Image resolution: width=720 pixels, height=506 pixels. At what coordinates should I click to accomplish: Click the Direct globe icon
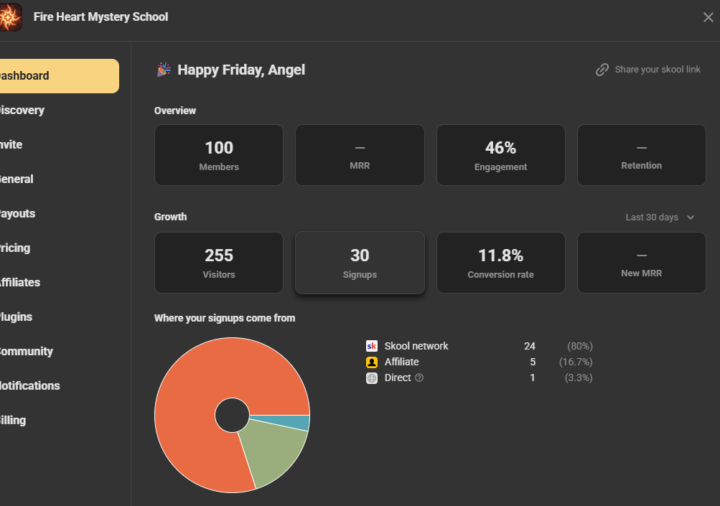[x=371, y=378]
